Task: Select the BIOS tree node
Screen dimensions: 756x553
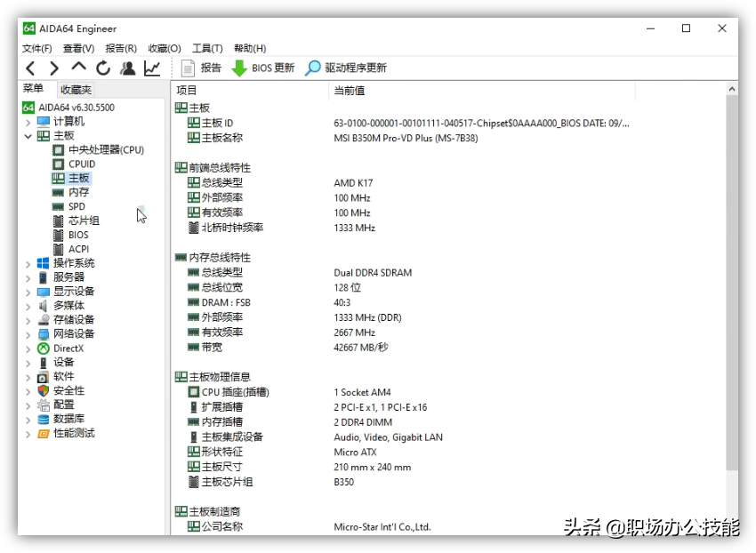Action: tap(71, 235)
